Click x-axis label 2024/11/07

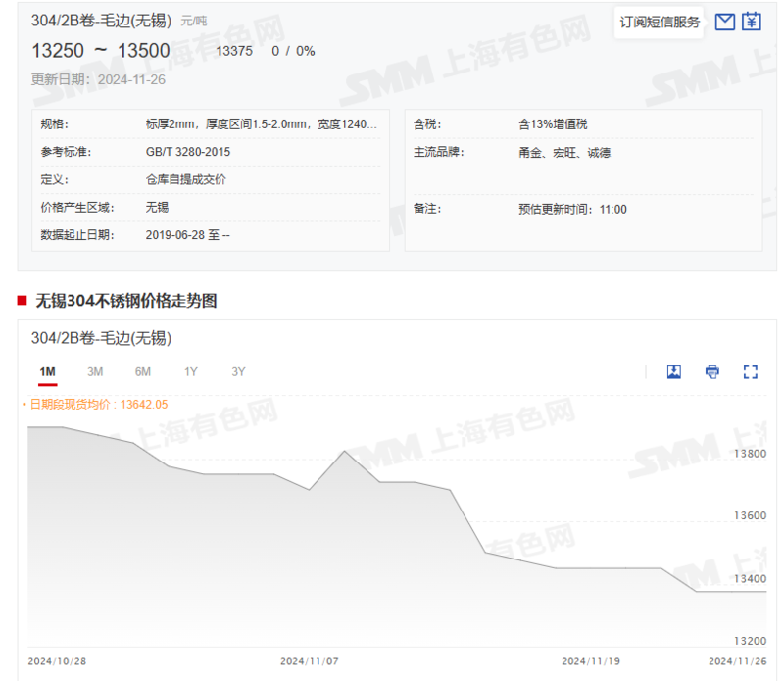(310, 661)
